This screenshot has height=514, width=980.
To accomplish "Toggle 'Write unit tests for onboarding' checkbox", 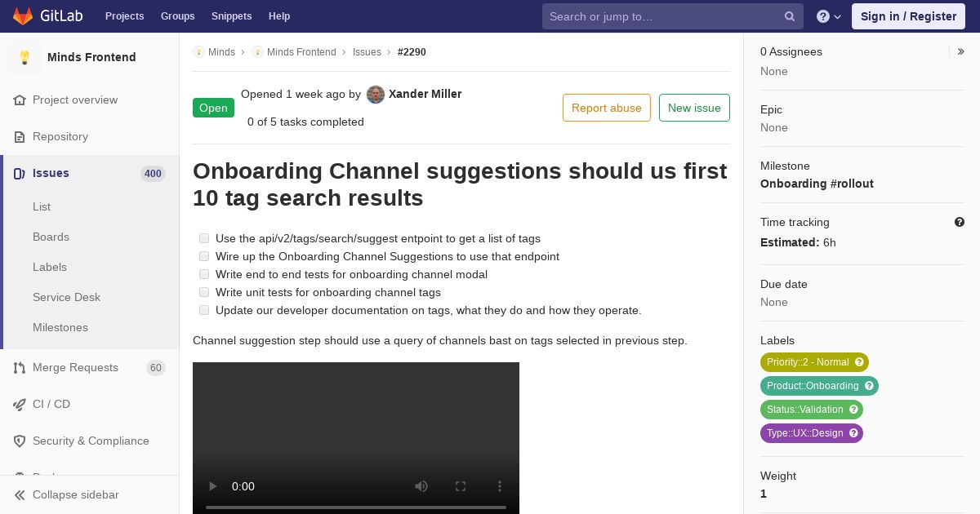I will click(204, 292).
